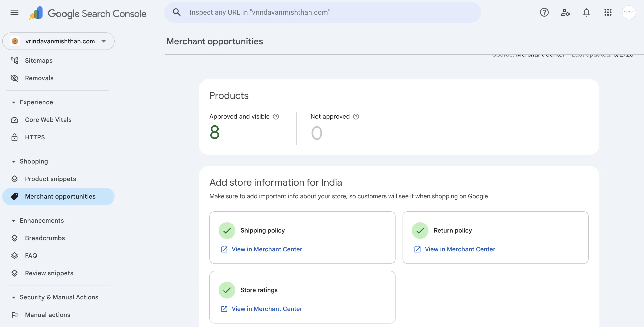Go to Core Web Vitals report
Viewport: 644px width, 327px height.
pos(58,120)
